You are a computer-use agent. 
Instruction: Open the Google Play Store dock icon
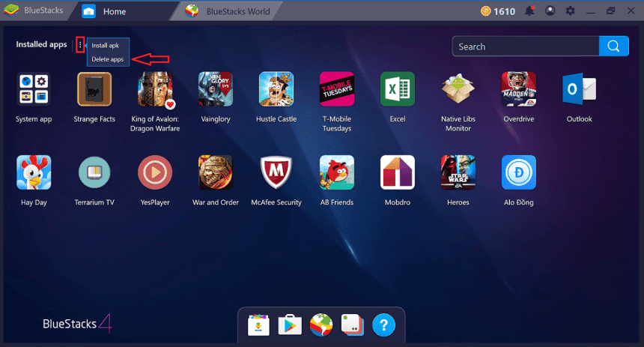click(x=290, y=325)
